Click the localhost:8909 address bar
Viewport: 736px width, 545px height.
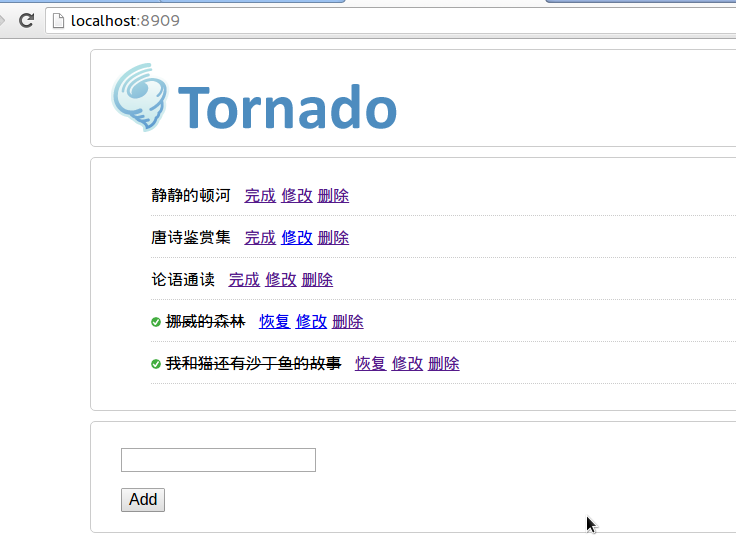[390, 21]
